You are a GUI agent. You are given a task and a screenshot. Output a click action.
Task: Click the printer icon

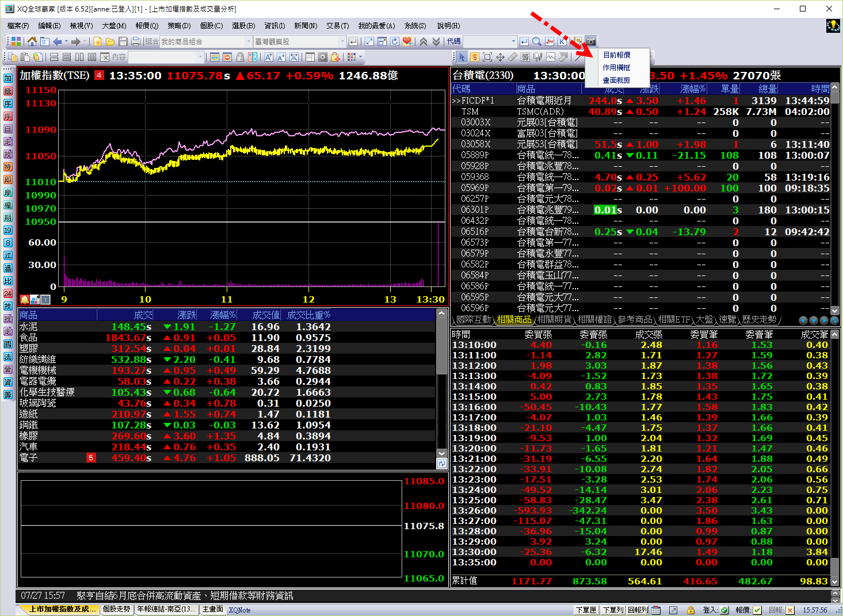coord(135,41)
